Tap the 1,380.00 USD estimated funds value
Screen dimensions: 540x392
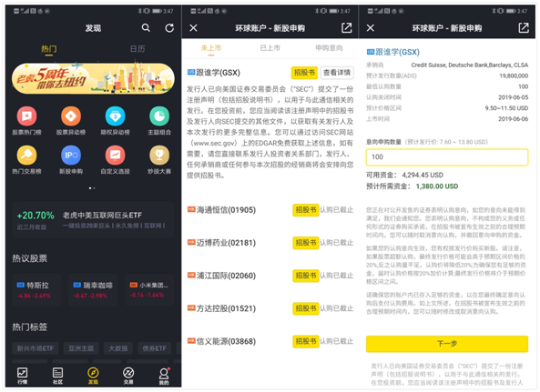click(x=437, y=186)
